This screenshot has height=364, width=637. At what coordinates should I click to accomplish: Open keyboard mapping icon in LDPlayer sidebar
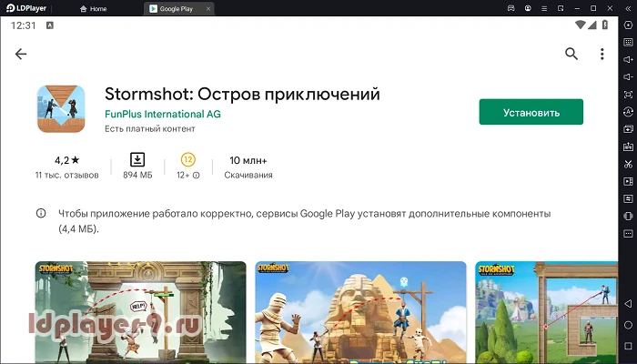coord(628,42)
